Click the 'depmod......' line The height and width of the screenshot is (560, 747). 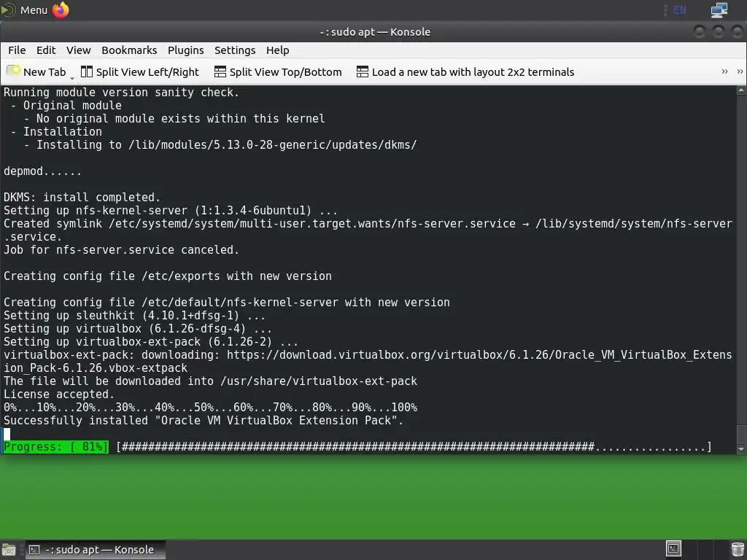42,171
